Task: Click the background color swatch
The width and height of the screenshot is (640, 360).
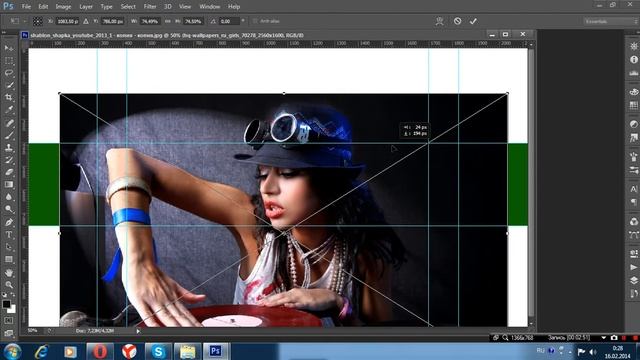Action: pos(12,309)
